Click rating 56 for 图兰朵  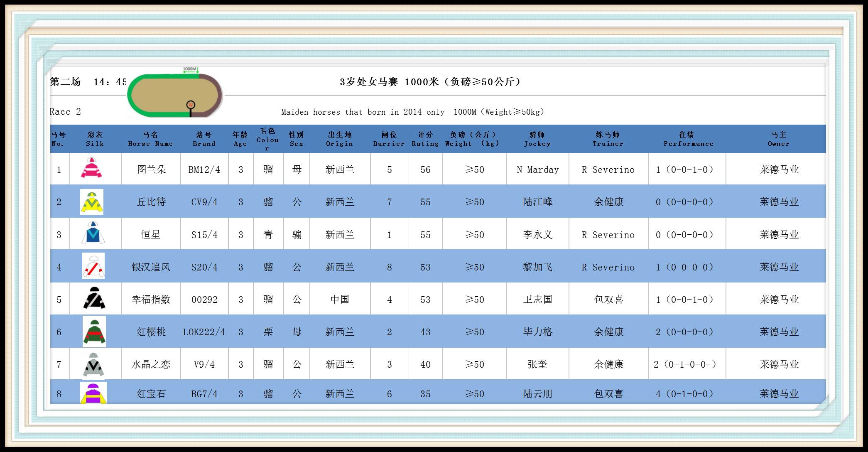(x=425, y=169)
